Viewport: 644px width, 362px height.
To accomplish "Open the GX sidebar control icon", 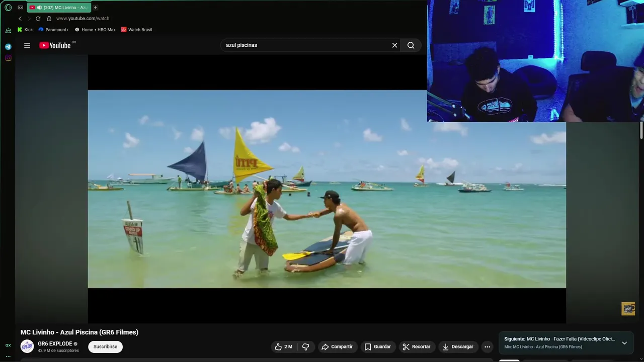I will [x=8, y=345].
